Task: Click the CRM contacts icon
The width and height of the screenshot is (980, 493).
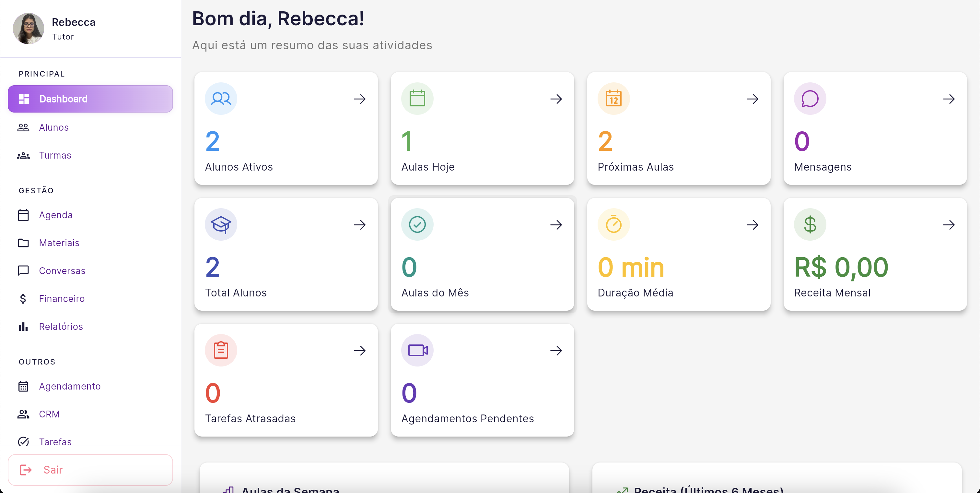Action: coord(24,414)
